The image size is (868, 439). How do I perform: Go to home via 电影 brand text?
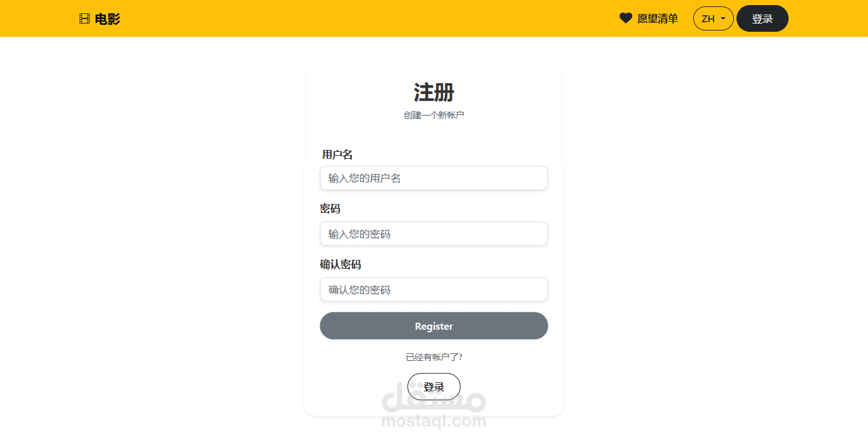pos(107,19)
